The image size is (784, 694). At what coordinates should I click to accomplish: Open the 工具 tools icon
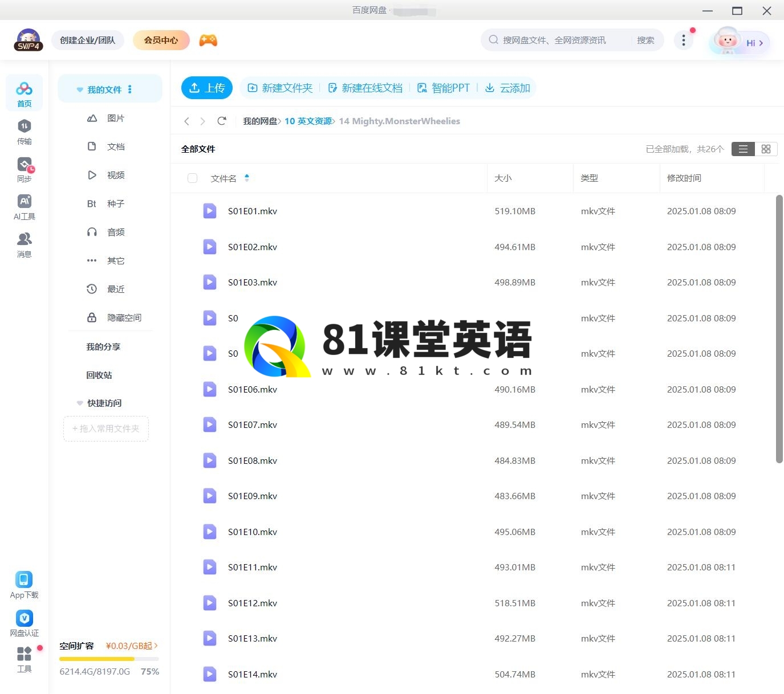(24, 659)
